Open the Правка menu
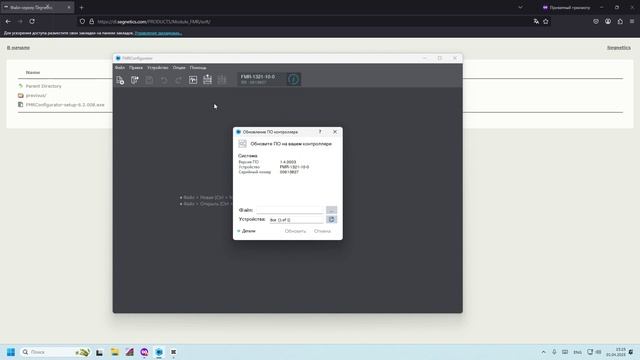The image size is (640, 360). pyautogui.click(x=136, y=68)
